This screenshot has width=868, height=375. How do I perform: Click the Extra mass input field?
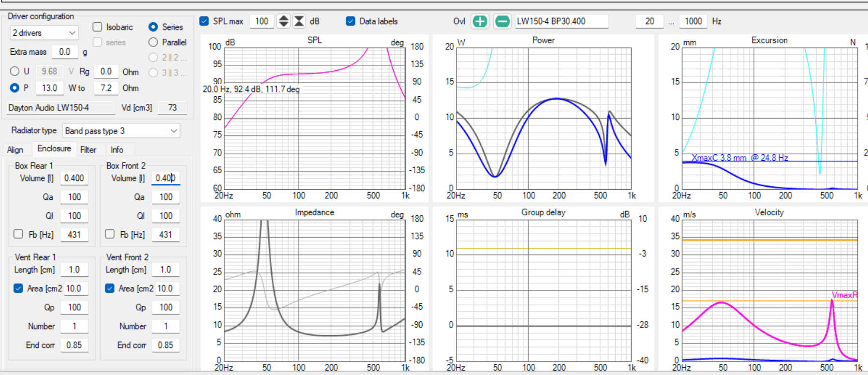point(65,52)
